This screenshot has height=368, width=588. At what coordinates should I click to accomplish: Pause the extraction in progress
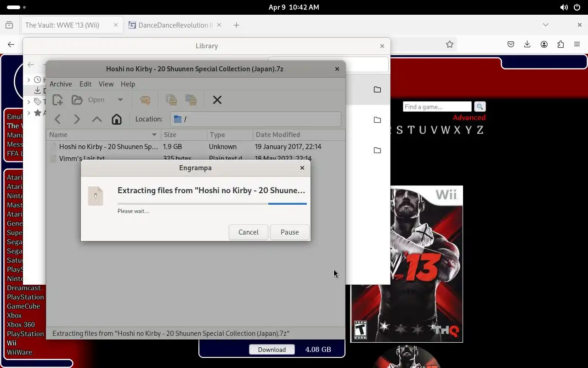(289, 232)
